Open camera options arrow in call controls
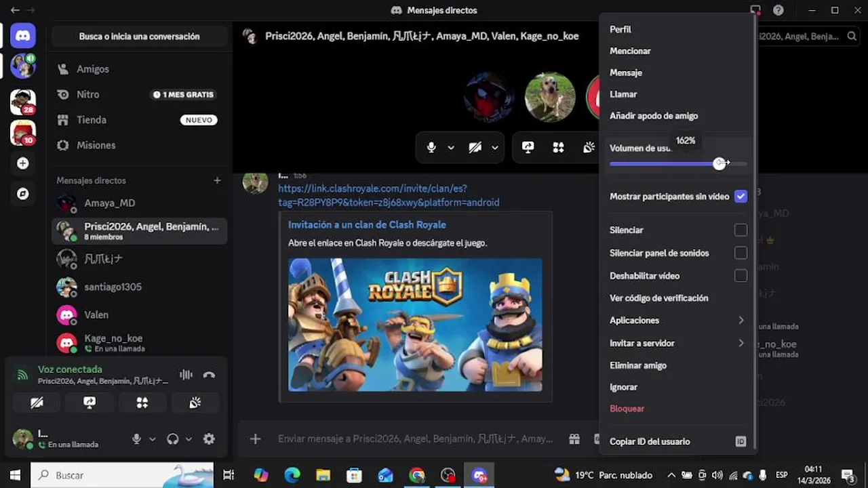The image size is (868, 488). (x=495, y=148)
